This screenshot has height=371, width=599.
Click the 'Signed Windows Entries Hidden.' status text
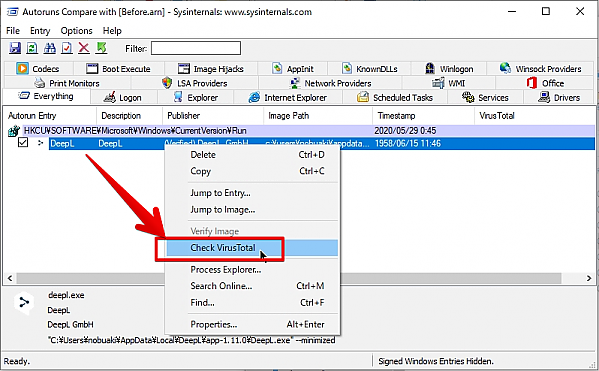pyautogui.click(x=435, y=361)
